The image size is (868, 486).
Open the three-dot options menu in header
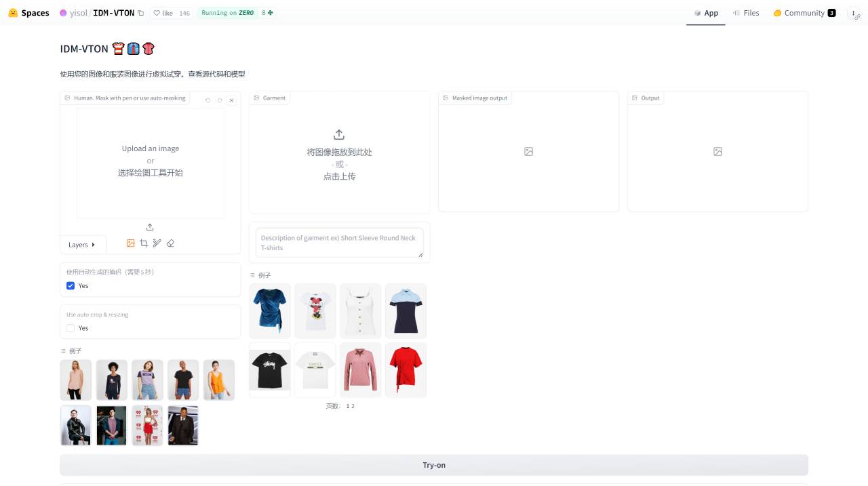click(854, 13)
